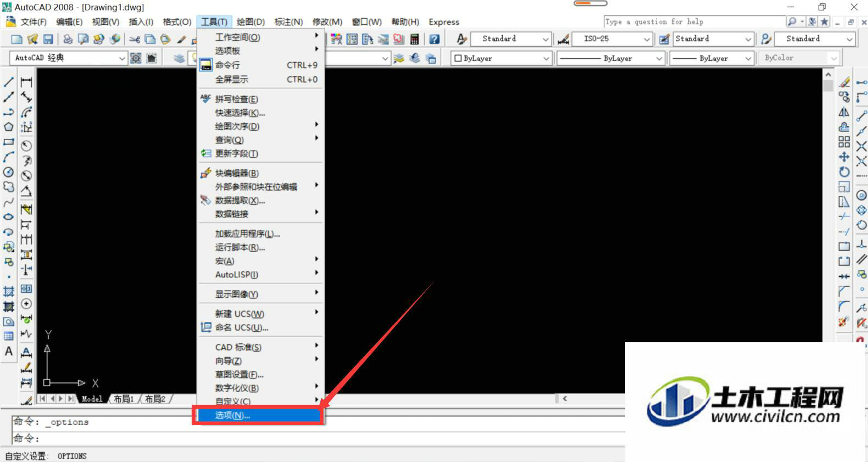Expand the 工作空间(O) submenu
The width and height of the screenshot is (868, 462).
click(x=261, y=37)
